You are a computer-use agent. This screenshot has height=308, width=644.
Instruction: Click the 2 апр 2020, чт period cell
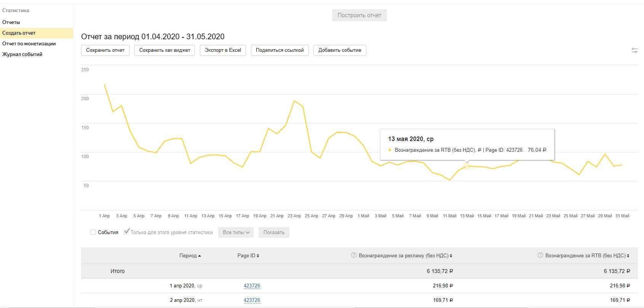[x=186, y=300]
